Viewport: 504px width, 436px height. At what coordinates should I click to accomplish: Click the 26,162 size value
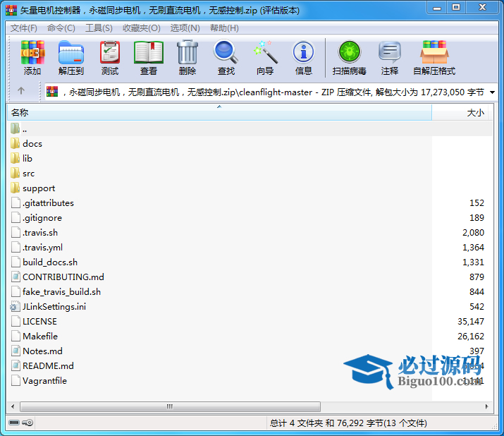click(471, 337)
